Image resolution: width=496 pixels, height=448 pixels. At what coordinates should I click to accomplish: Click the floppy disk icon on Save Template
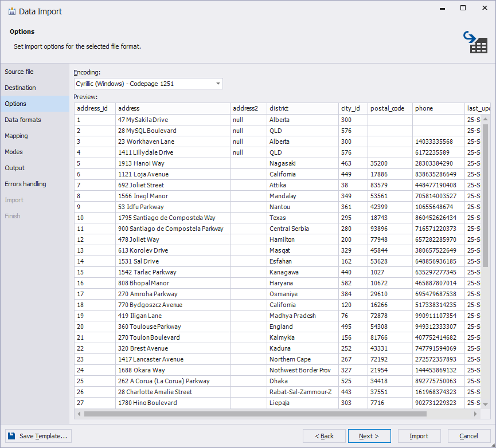point(12,436)
